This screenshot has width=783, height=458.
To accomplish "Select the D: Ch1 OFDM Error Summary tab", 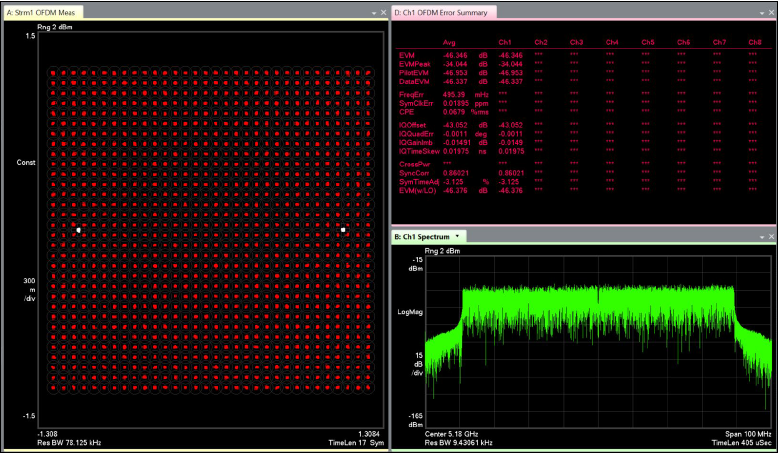I will [x=441, y=12].
